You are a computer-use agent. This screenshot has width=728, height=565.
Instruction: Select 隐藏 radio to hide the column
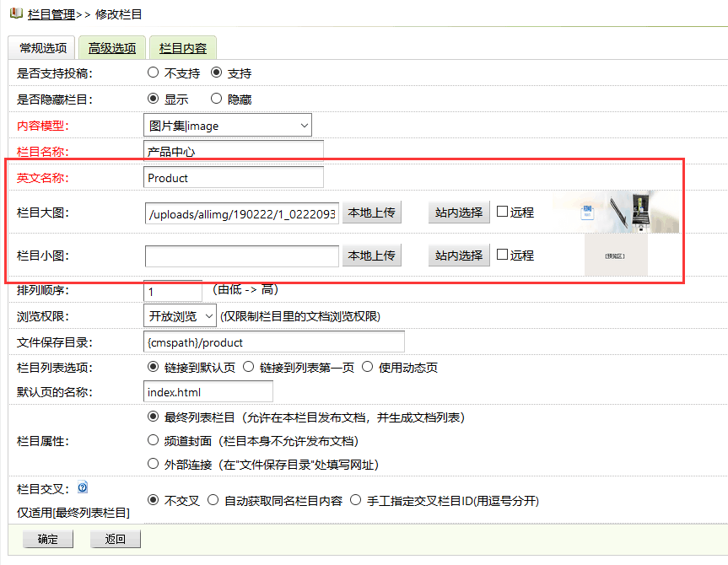(x=216, y=99)
